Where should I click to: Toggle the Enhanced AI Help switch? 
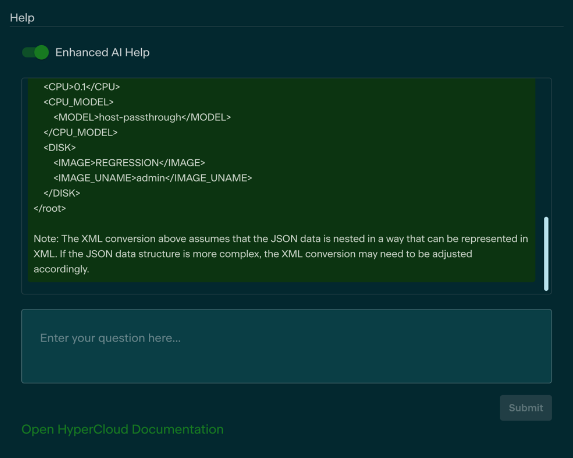pyautogui.click(x=35, y=52)
